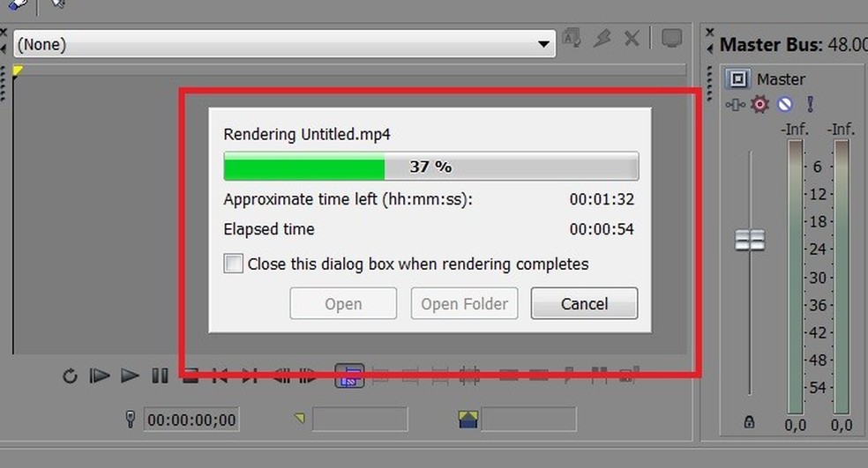Click Play From Start button

99,376
